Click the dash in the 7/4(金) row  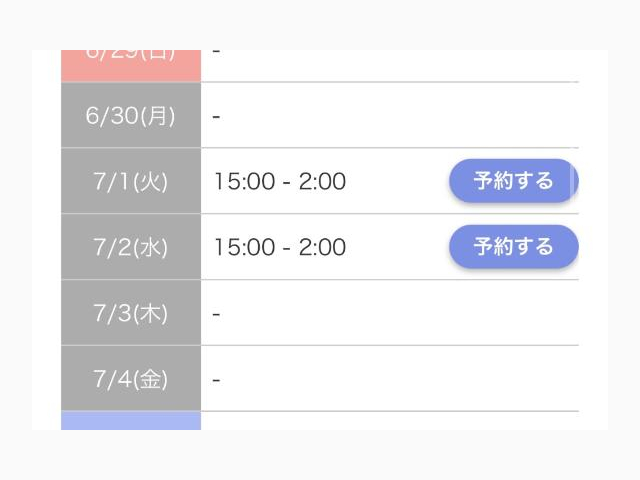[x=216, y=380]
